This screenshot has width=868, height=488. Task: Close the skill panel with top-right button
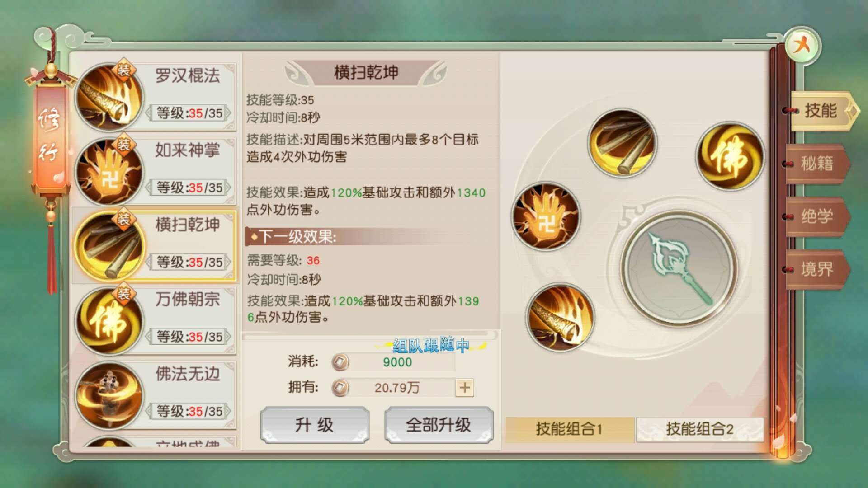(x=802, y=45)
